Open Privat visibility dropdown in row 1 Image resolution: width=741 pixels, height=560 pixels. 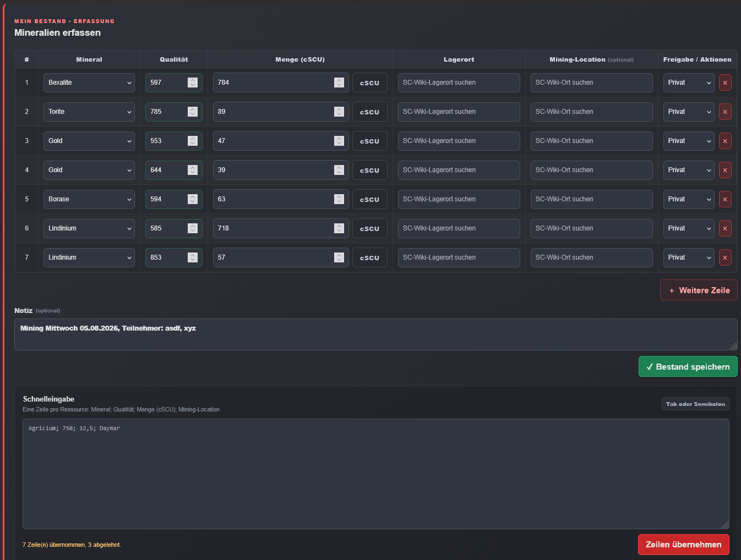pos(689,83)
